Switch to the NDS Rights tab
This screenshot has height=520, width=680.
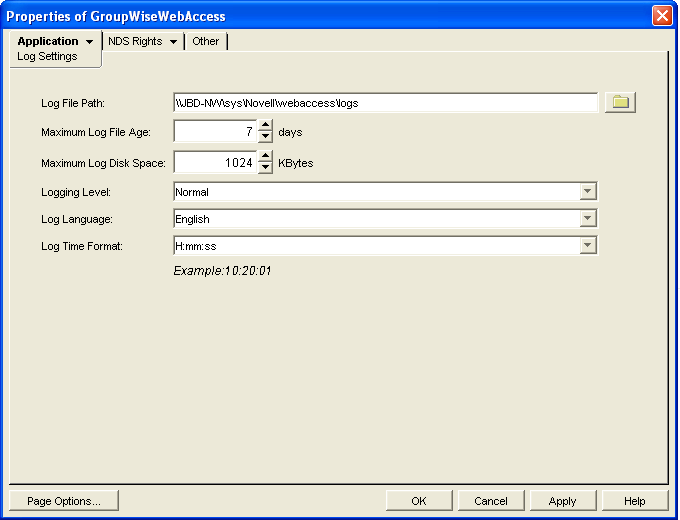coord(135,41)
